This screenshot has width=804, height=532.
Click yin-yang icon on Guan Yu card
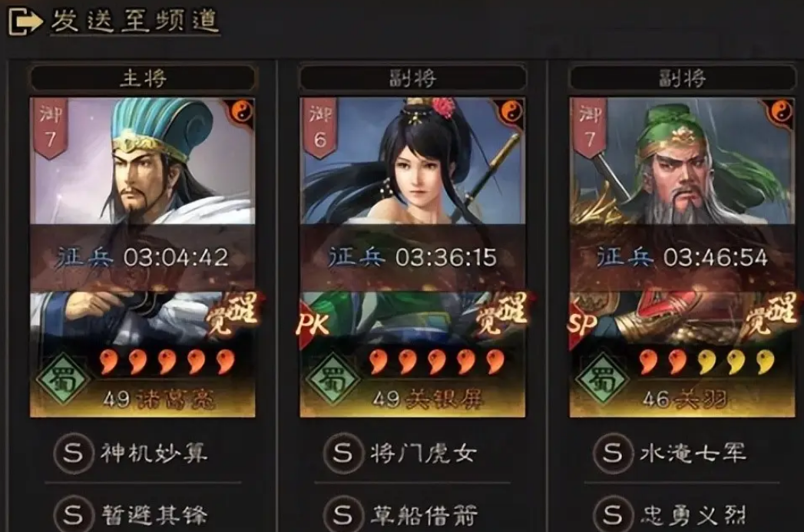(x=780, y=111)
